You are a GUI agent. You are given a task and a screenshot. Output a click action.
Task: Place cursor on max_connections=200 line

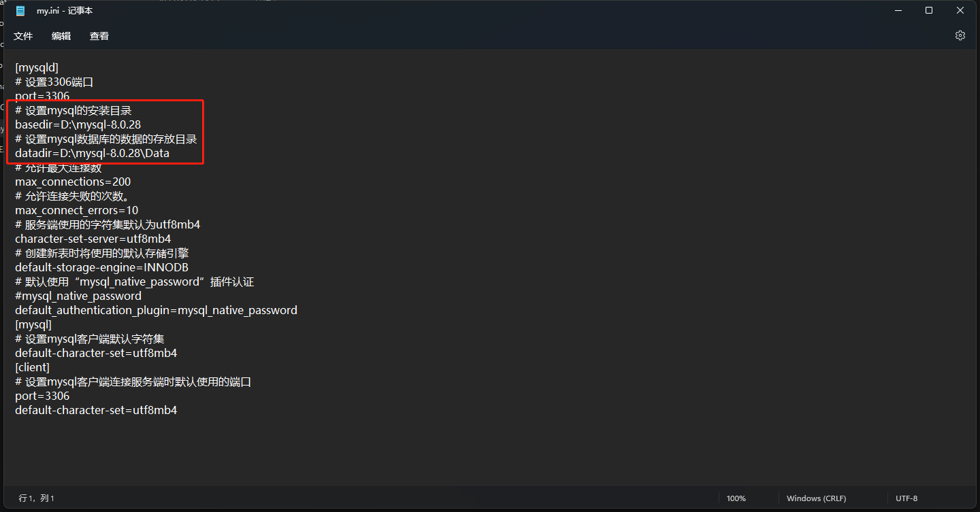tap(73, 182)
